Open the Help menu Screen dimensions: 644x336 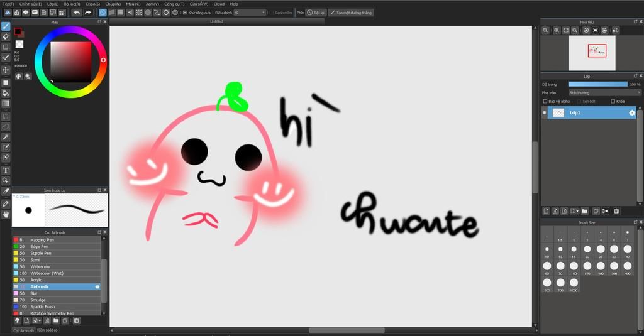[x=234, y=4]
